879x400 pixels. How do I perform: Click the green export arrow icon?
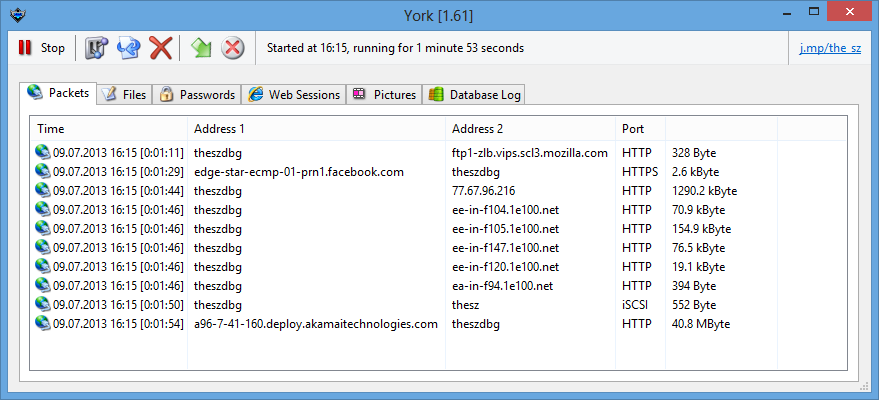click(x=201, y=48)
